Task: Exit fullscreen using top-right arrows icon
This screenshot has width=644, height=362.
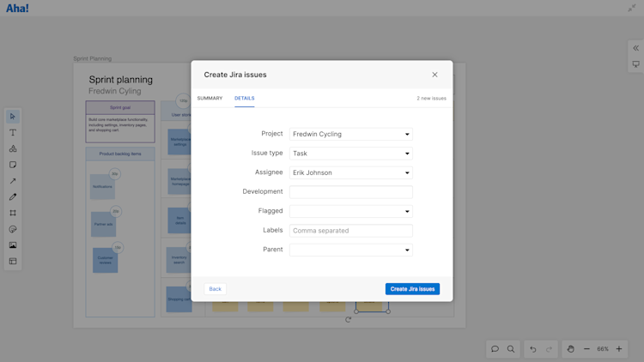Action: tap(632, 8)
